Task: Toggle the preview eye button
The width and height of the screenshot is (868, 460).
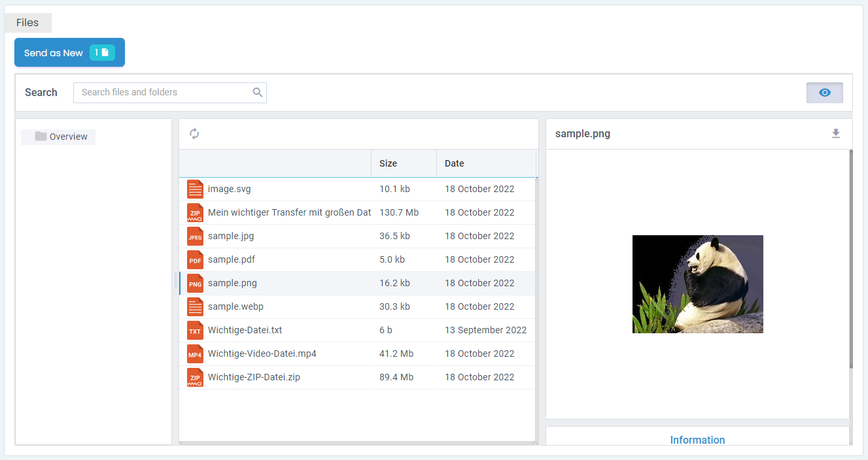Action: (824, 92)
